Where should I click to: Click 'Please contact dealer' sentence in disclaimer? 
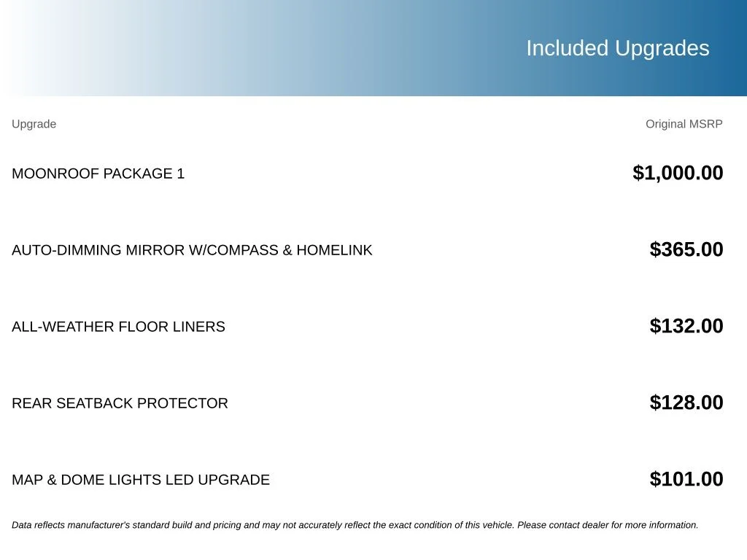pyautogui.click(x=608, y=525)
